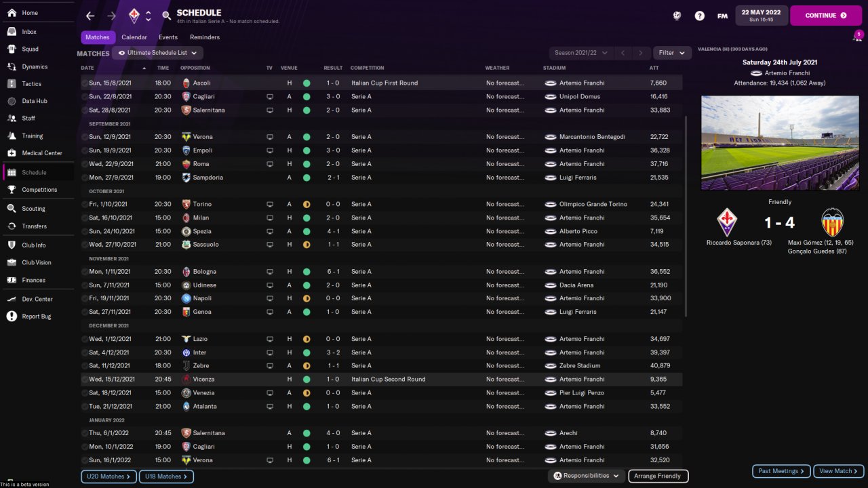Click the date 22 May 2022 box
The image size is (868, 488).
pyautogui.click(x=761, y=16)
